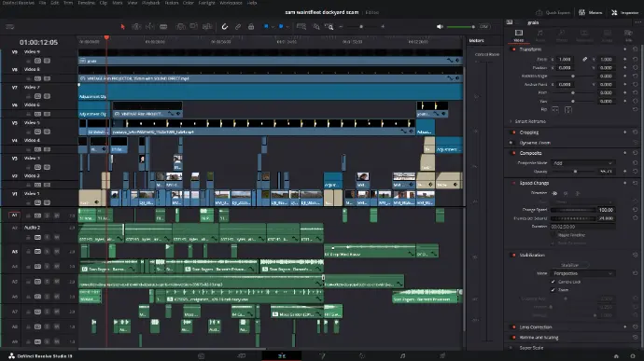Click the Overwrite Clip toolbar icon

click(193, 27)
